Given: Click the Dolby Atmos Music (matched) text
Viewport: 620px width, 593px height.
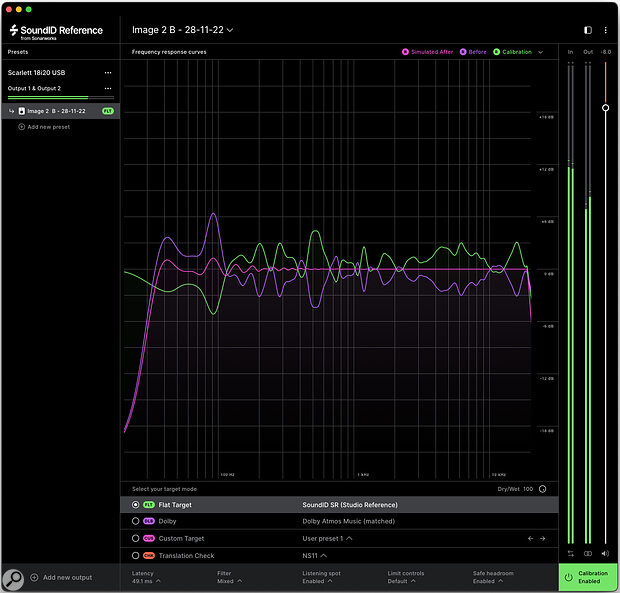Looking at the screenshot, I should click(x=348, y=521).
